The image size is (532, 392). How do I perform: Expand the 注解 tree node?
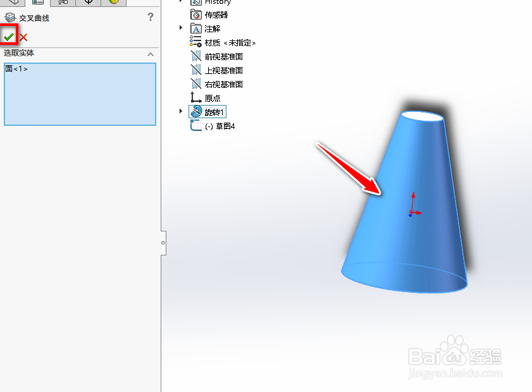click(181, 28)
